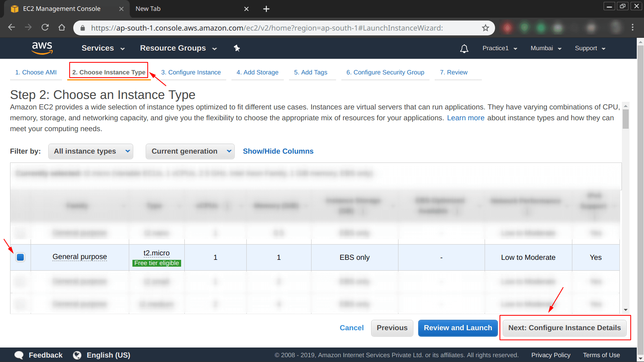
Task: Switch to the New Tab browser tab
Action: point(148,9)
